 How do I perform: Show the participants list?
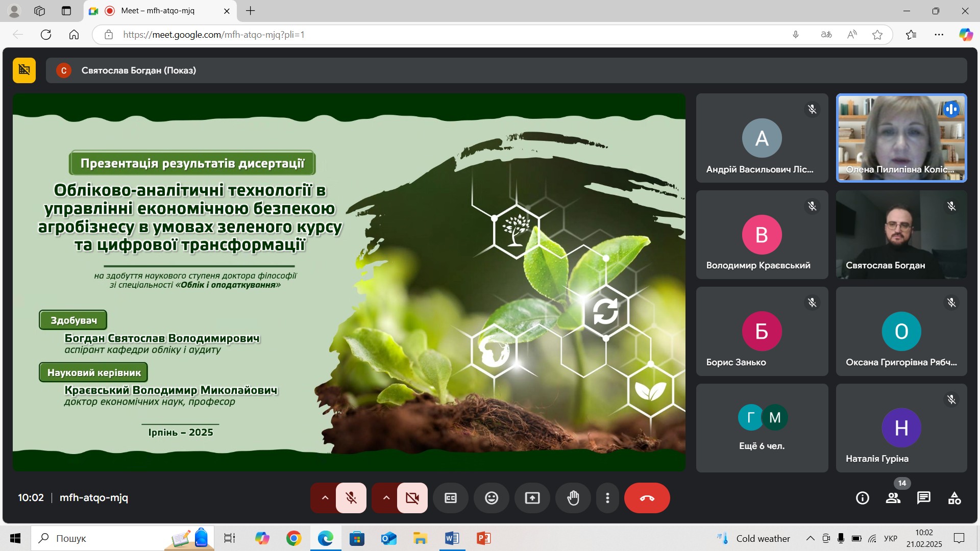893,498
